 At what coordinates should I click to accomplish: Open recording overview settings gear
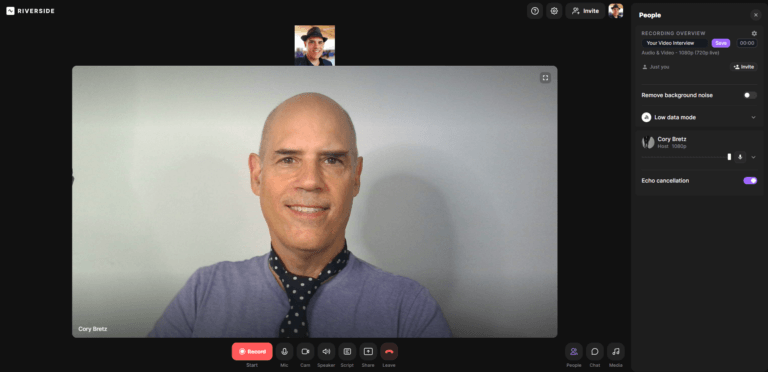pyautogui.click(x=754, y=33)
